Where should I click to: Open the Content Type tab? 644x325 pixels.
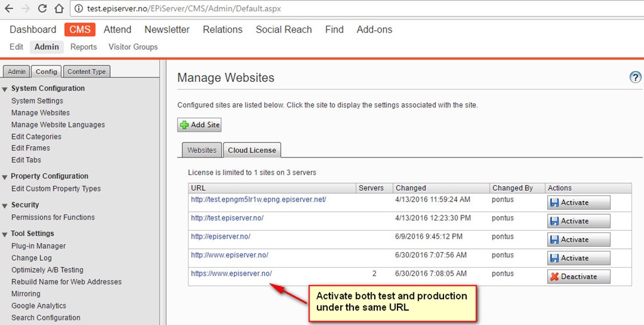click(x=87, y=72)
